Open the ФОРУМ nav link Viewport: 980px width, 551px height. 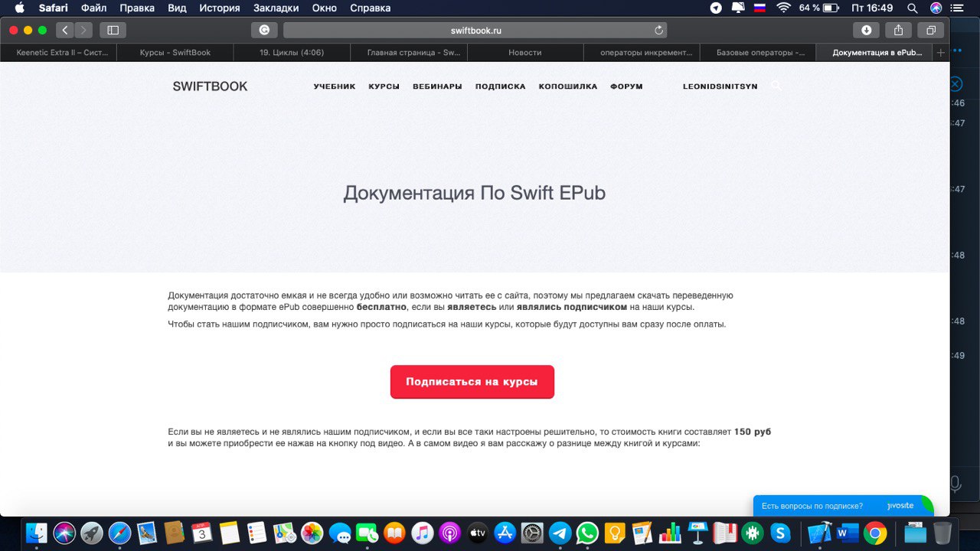point(626,86)
